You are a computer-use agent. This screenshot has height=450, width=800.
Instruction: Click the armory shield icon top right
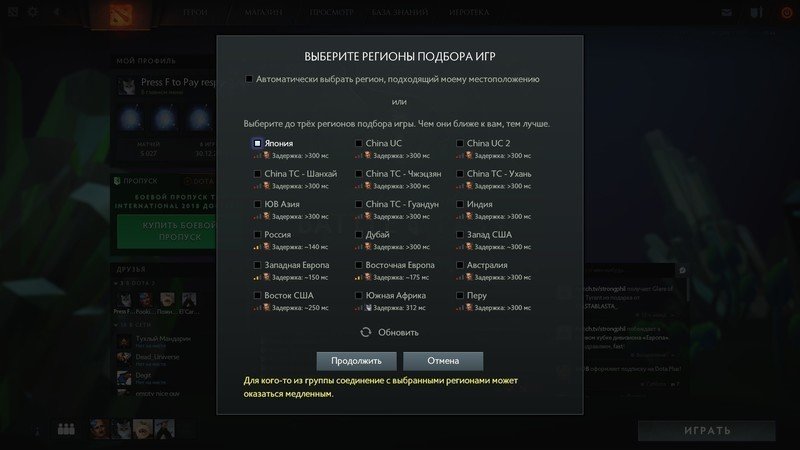(x=756, y=13)
